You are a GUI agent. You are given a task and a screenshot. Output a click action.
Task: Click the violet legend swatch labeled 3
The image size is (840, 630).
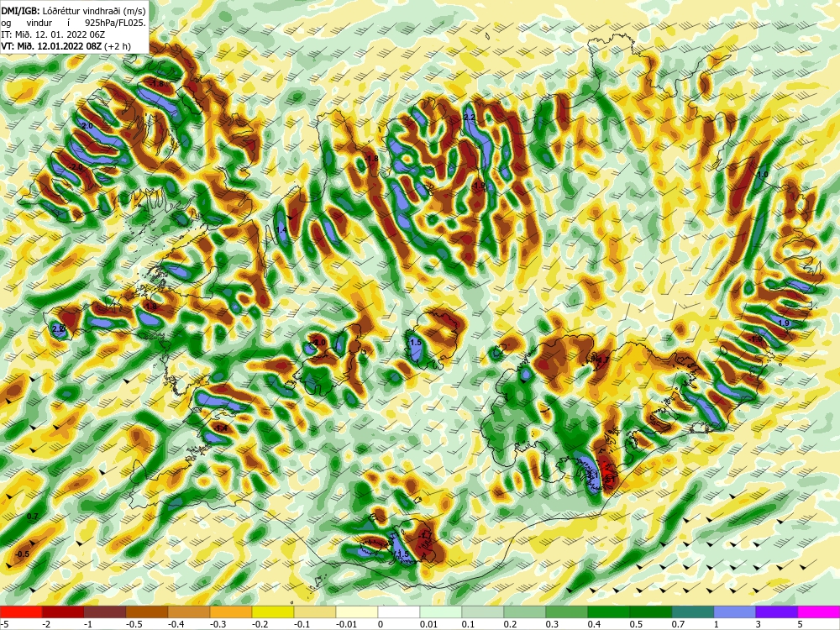[777, 612]
